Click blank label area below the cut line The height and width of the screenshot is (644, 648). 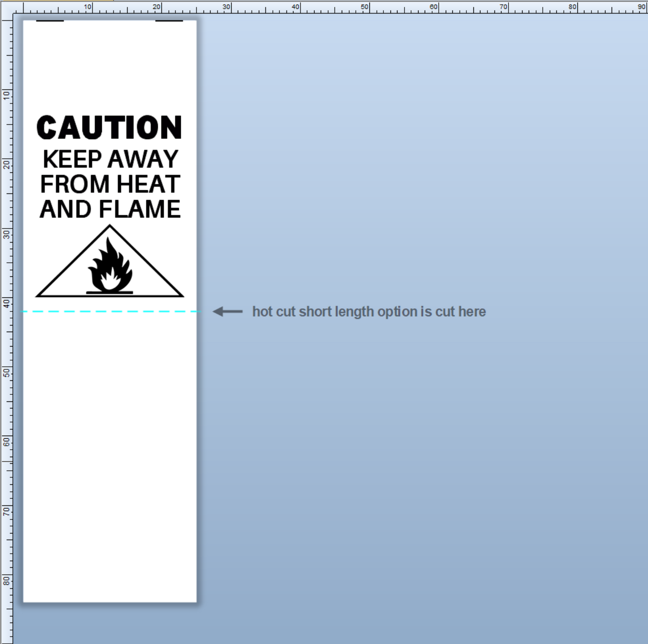110,448
